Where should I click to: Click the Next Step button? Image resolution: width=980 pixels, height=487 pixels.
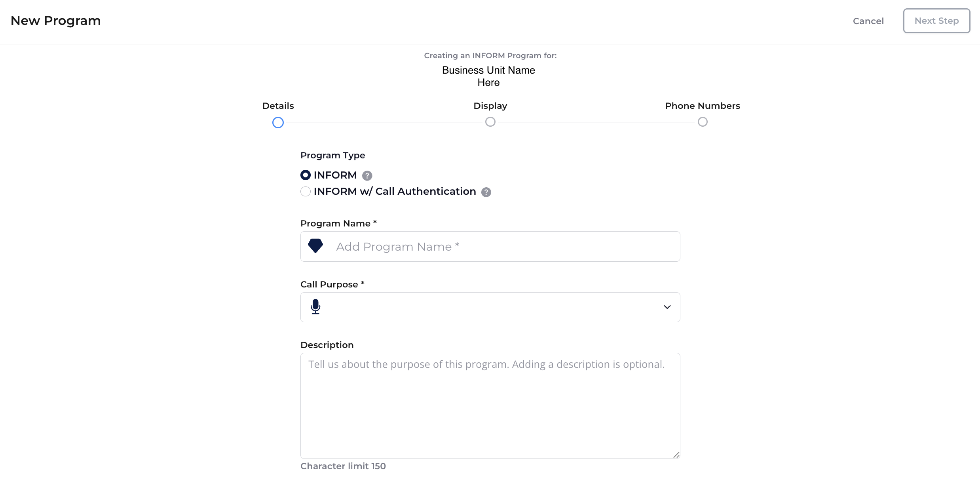point(936,21)
